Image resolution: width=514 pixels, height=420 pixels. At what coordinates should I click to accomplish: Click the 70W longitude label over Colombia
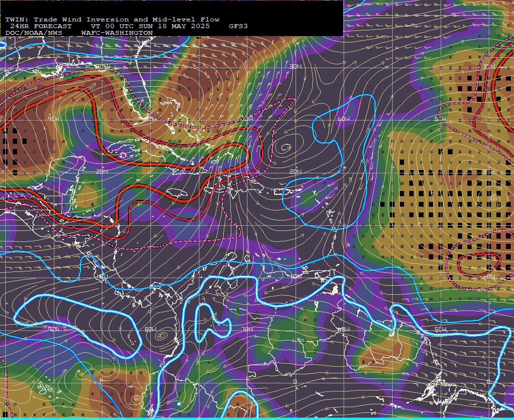[247, 329]
